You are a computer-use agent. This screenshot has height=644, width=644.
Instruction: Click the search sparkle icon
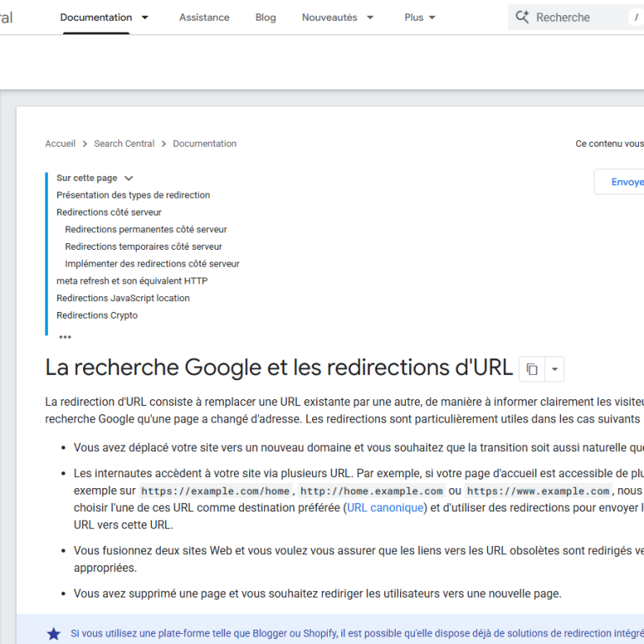tap(522, 17)
